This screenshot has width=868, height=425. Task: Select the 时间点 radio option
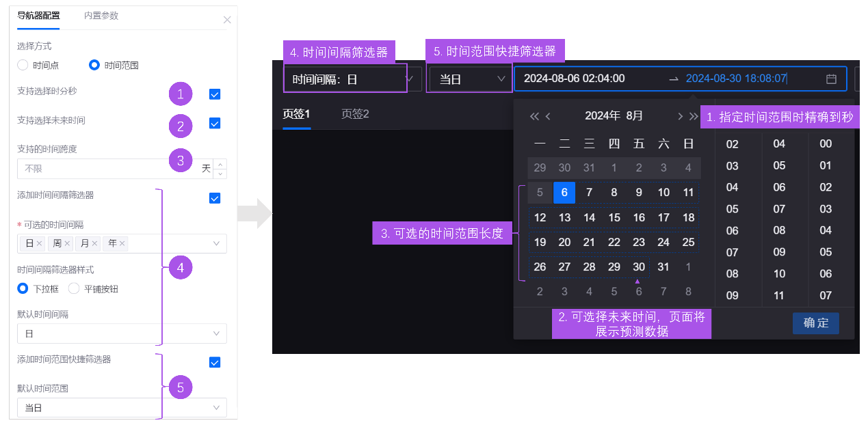[x=23, y=65]
